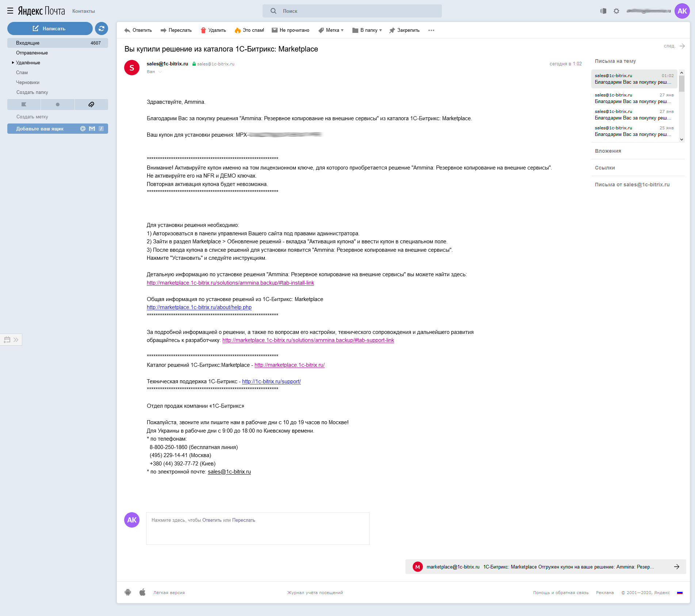
Task: Click the sales@1c-bitrix.ru email link in the email signature
Action: coord(229,472)
